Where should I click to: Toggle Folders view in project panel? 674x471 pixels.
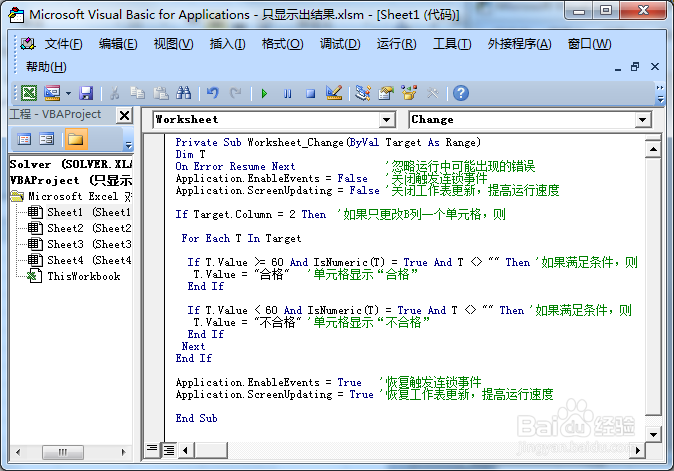click(x=76, y=139)
